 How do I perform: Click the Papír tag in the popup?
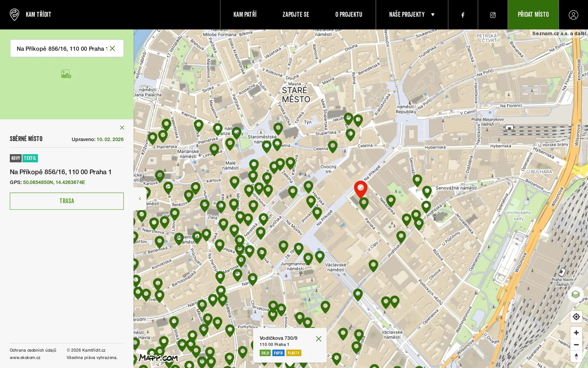point(279,353)
